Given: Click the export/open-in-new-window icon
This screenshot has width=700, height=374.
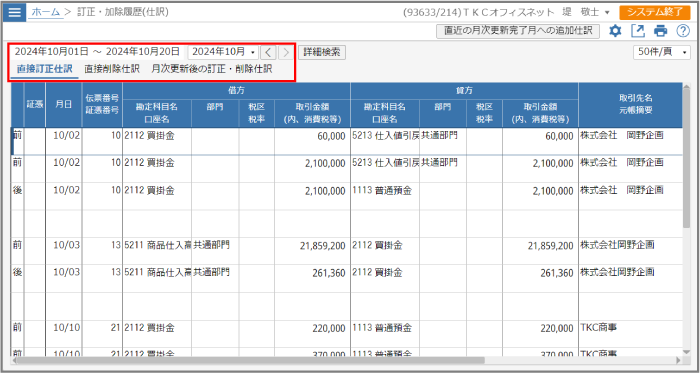Looking at the screenshot, I should [x=638, y=31].
